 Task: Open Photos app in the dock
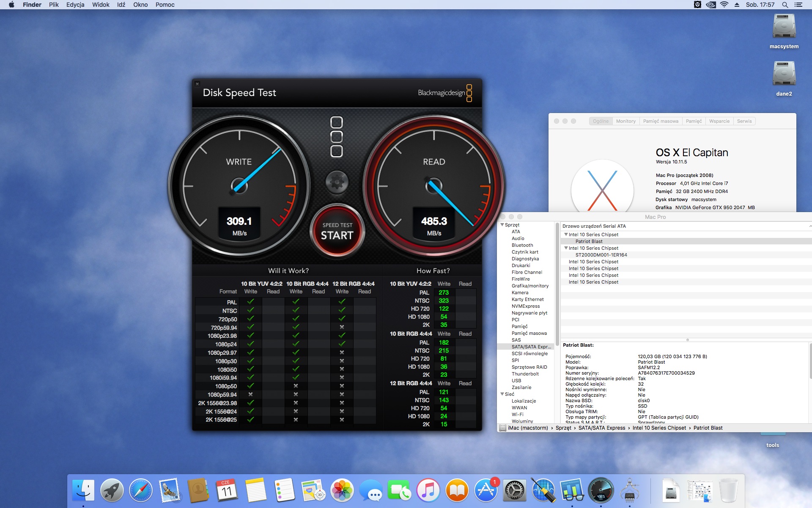tap(342, 490)
